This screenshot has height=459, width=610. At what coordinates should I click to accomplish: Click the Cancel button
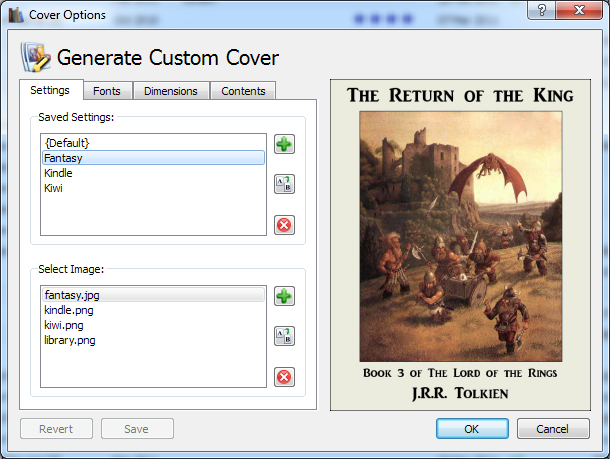pos(553,429)
